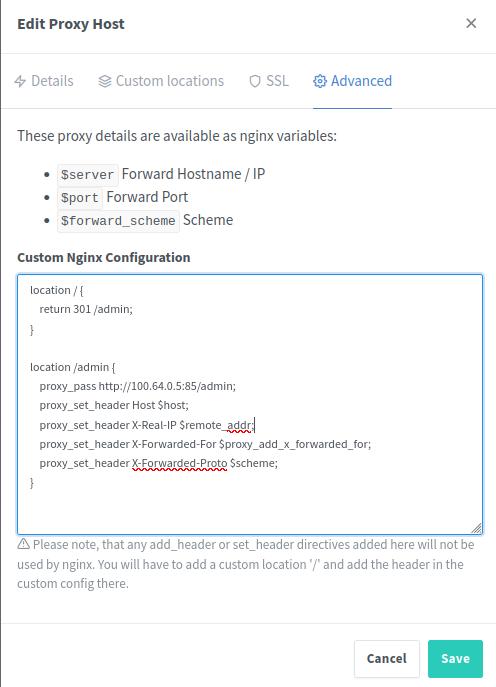Open the Custom locations tab
The width and height of the screenshot is (496, 687).
click(x=161, y=81)
